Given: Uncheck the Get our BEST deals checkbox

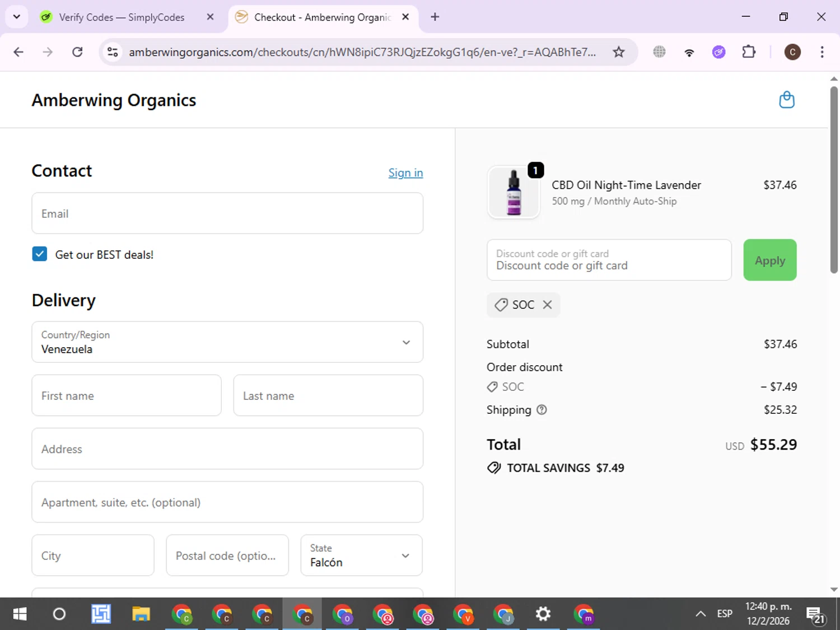Looking at the screenshot, I should (40, 254).
